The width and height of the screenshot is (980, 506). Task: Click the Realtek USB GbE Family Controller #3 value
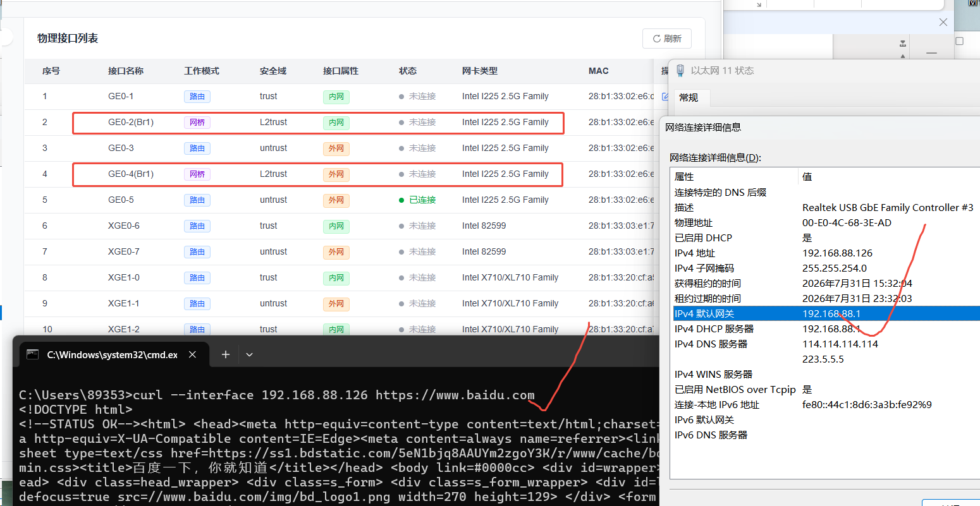888,208
